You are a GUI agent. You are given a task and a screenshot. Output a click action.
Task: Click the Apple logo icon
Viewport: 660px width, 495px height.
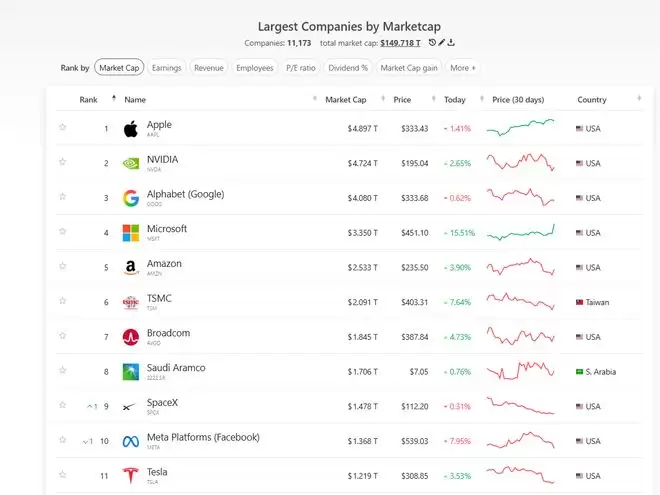[x=131, y=129]
